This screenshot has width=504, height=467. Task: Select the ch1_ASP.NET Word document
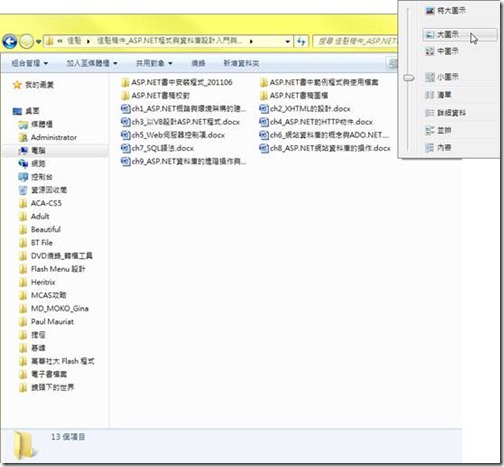[183, 109]
